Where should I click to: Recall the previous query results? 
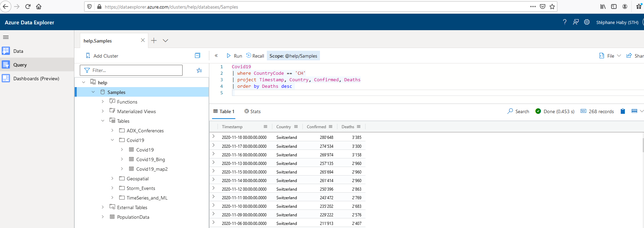[255, 56]
